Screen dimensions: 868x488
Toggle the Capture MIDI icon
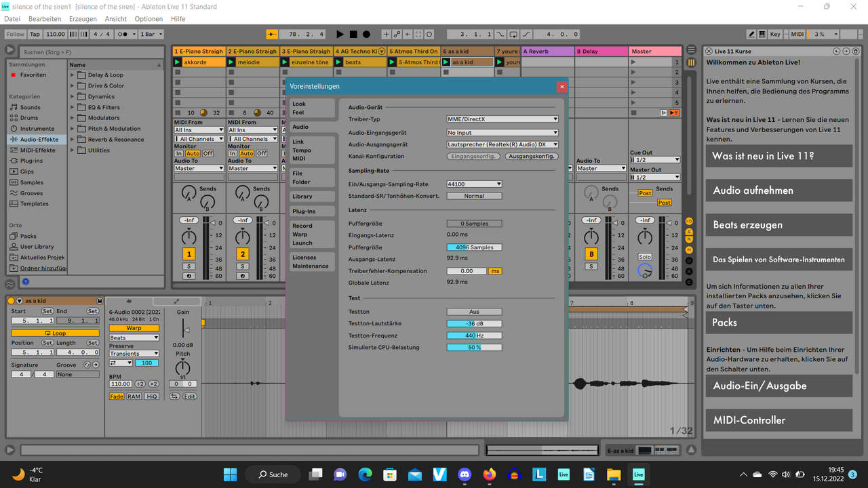418,34
